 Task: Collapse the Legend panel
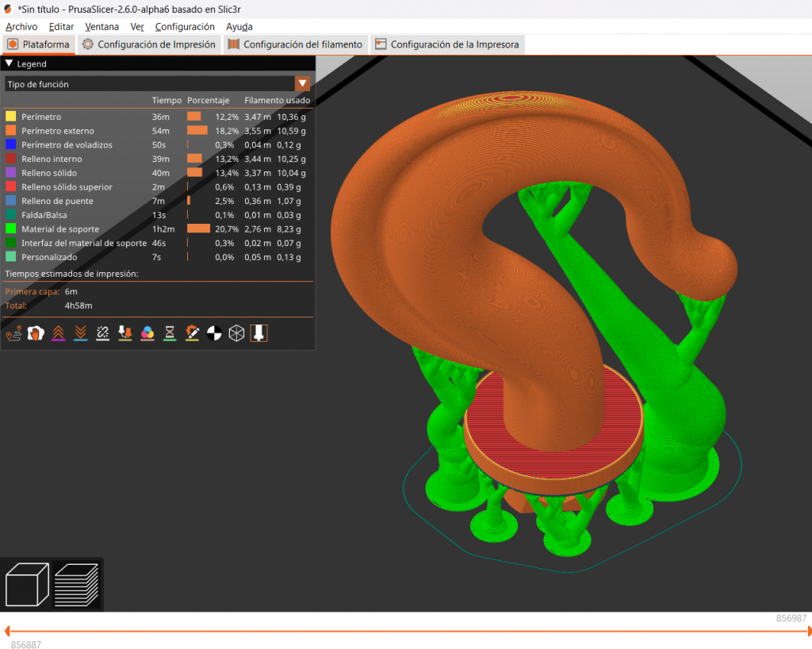click(x=10, y=63)
